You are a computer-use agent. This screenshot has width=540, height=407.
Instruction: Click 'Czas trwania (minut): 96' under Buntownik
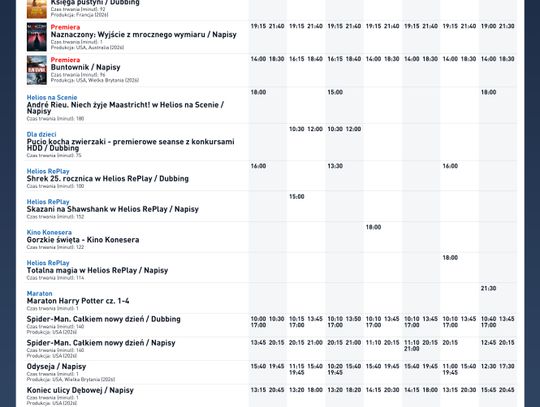pos(78,75)
